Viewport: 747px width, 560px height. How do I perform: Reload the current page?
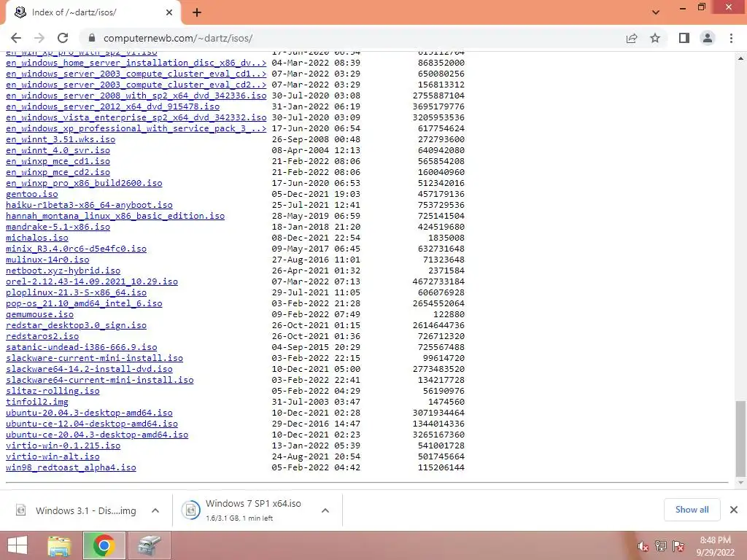pos(63,38)
